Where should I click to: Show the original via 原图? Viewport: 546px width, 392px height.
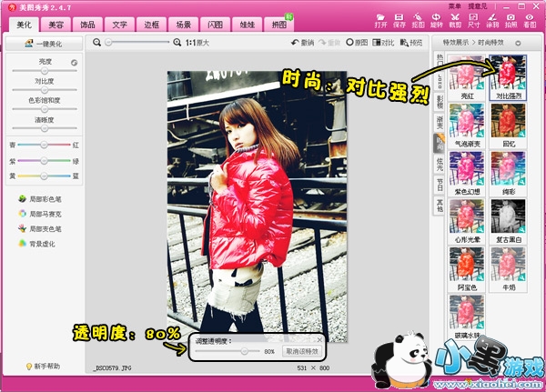pos(357,43)
